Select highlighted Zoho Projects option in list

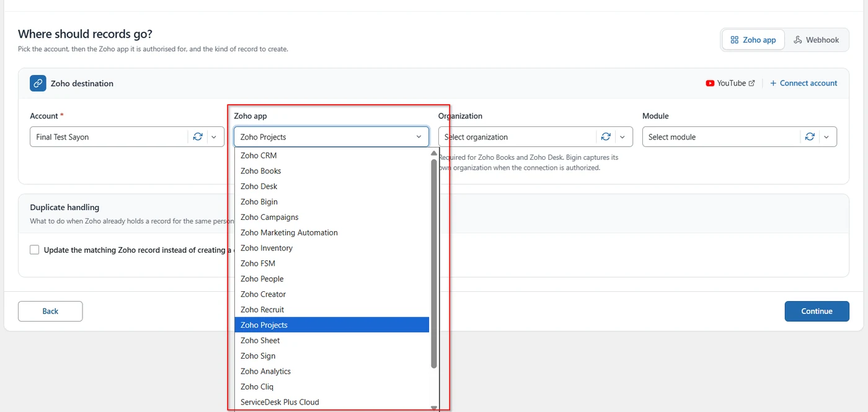(x=332, y=325)
